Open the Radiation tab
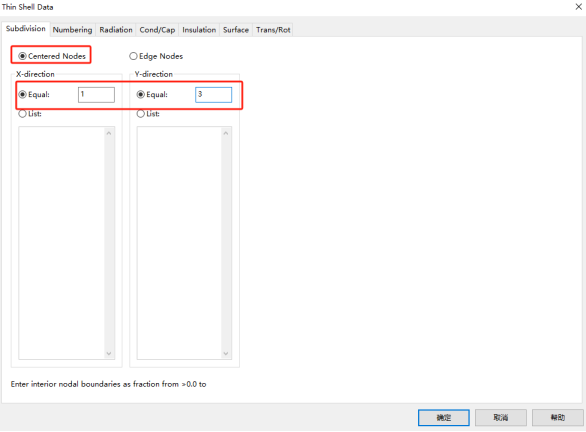 (116, 30)
